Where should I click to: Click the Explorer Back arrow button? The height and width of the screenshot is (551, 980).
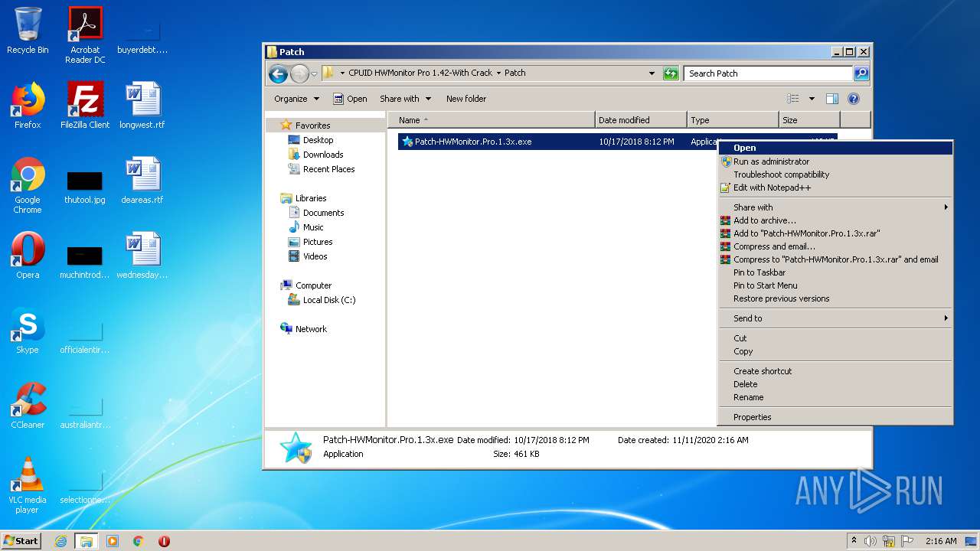point(278,73)
